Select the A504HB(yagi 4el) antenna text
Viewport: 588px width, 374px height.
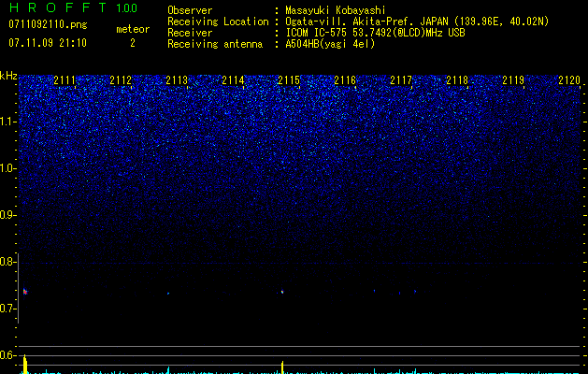pyautogui.click(x=330, y=44)
